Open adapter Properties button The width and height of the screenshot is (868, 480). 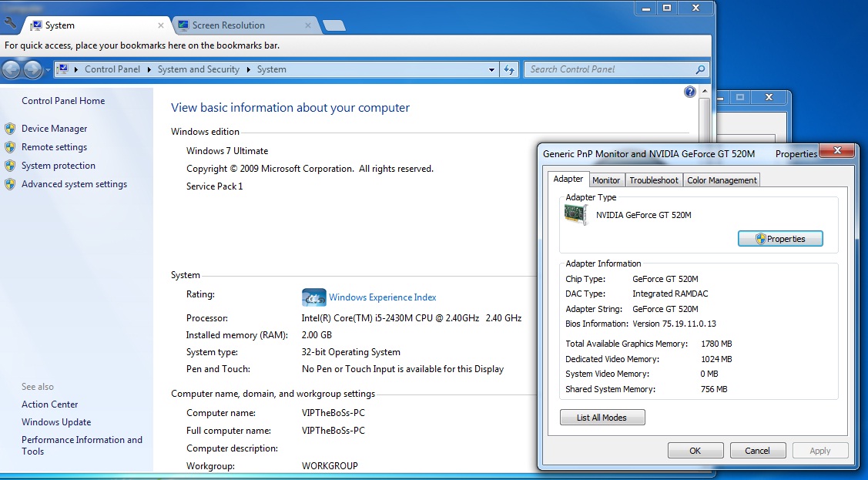coord(780,239)
